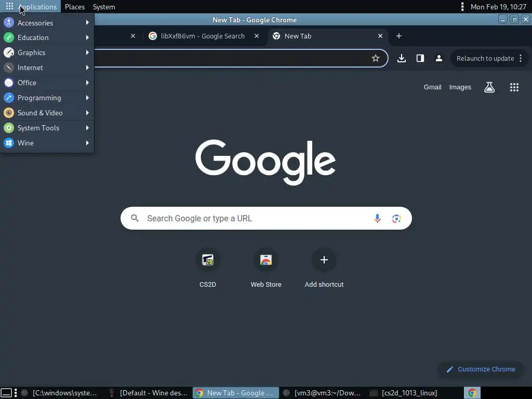This screenshot has height=399, width=532.
Task: Switch to Default - Wine desktop taskbar window
Action: click(x=148, y=393)
